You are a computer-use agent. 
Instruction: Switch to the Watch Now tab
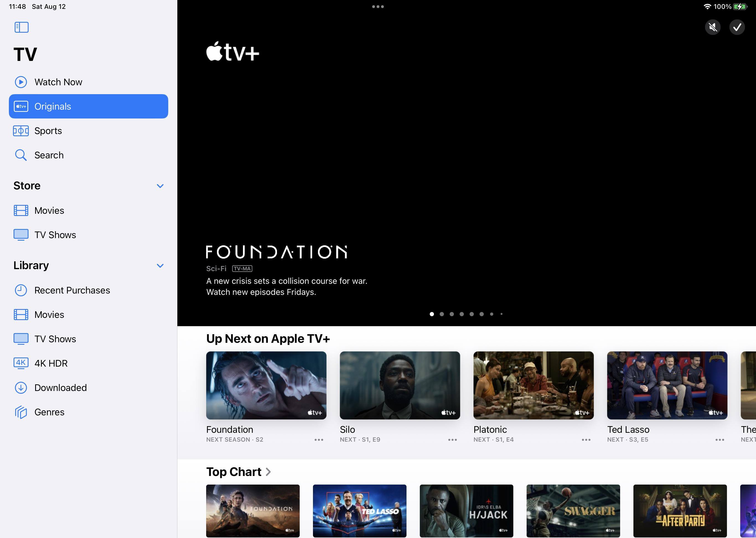click(x=58, y=82)
